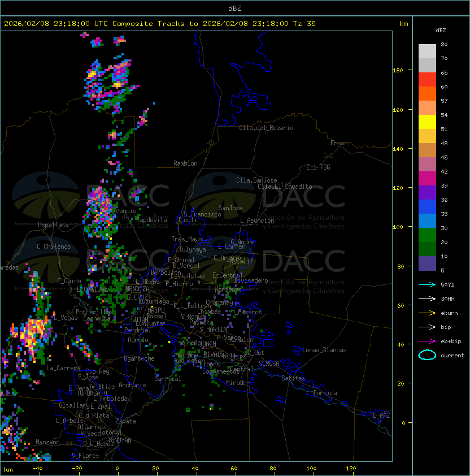Click the 'Uspallata' map label

point(53,225)
